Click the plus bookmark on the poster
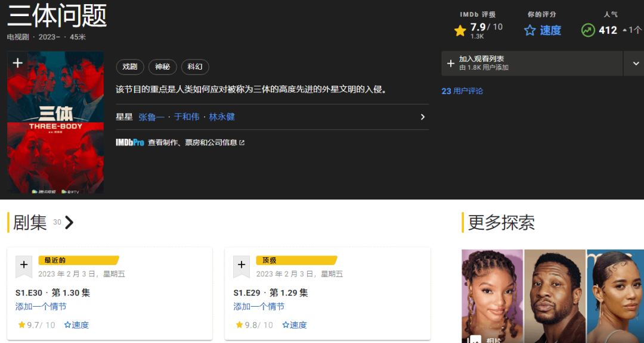Screen dimensions: 644x343 click(x=17, y=63)
